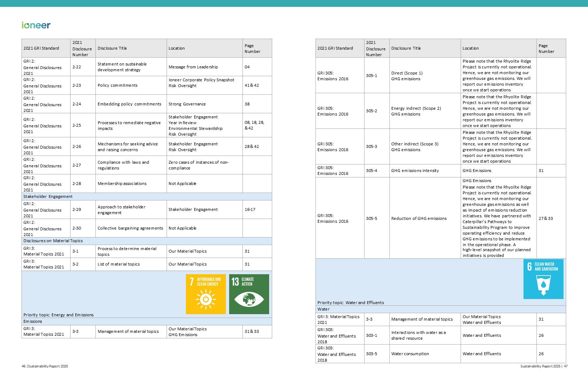Click Priority topic: Energy and Emissions label

click(x=58, y=315)
